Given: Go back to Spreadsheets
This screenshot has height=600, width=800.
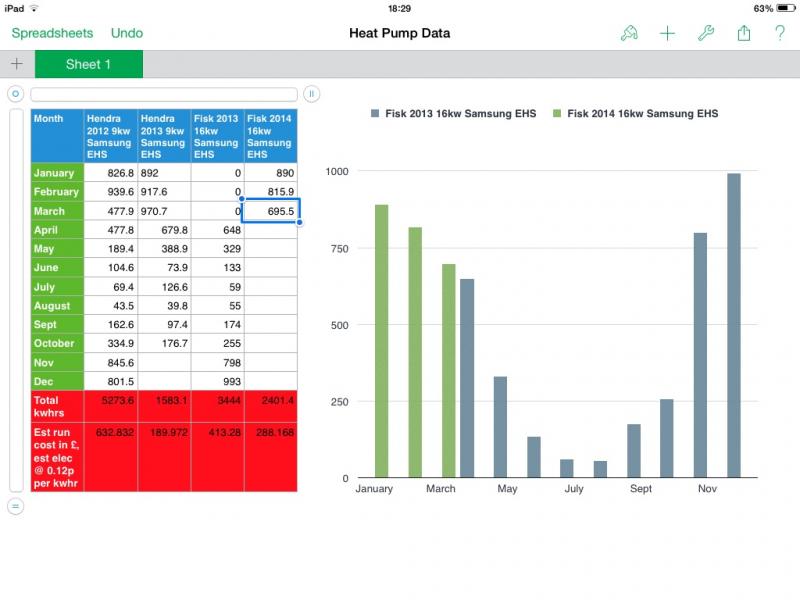Looking at the screenshot, I should [52, 33].
